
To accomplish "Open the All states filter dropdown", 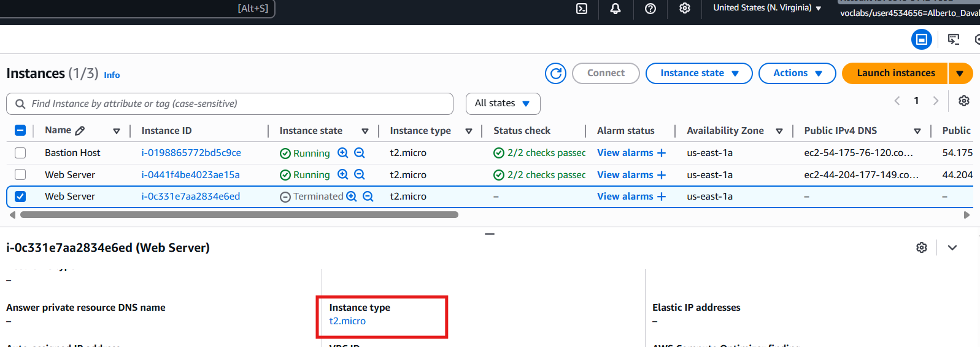I will (503, 103).
